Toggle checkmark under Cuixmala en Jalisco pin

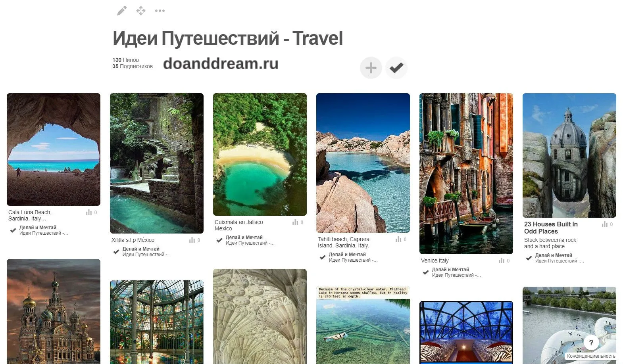219,240
